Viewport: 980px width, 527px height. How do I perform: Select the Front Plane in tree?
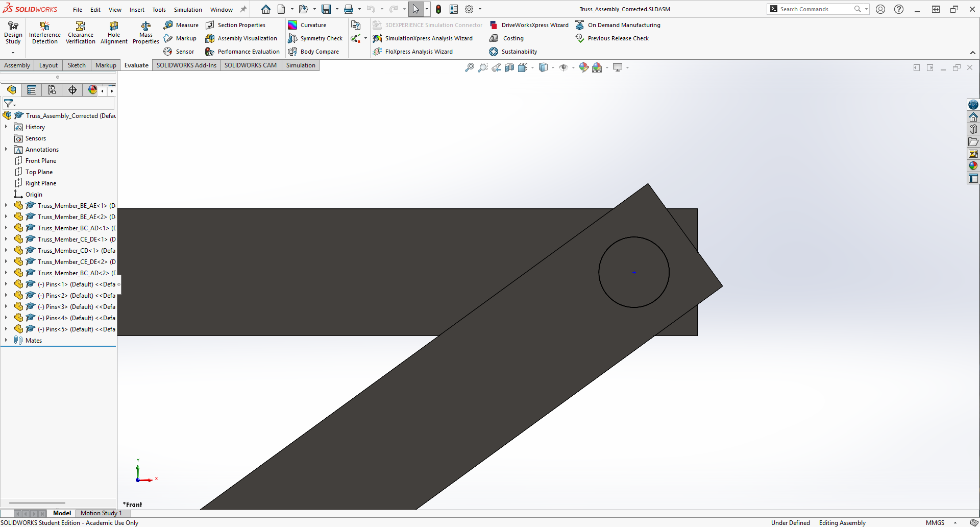(x=41, y=161)
